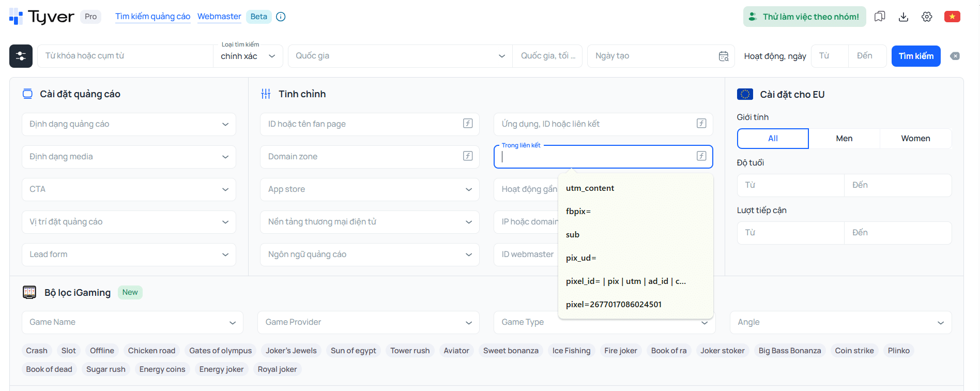Click the iGaming slot machine icon
980x391 pixels.
click(x=29, y=292)
